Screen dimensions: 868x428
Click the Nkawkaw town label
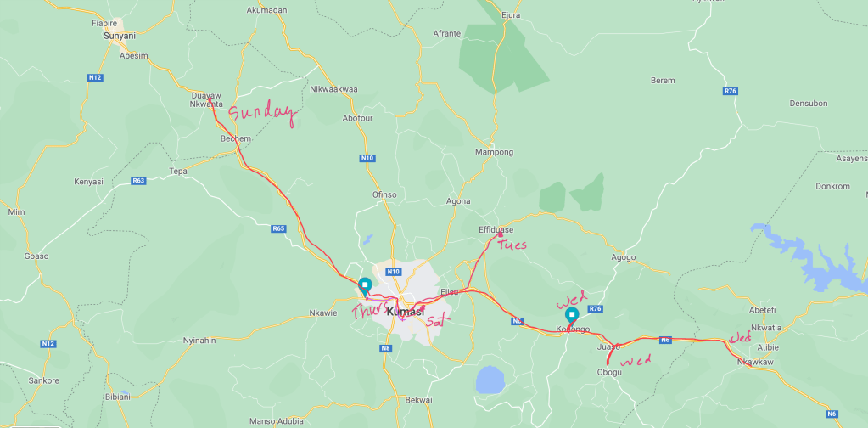pos(754,362)
